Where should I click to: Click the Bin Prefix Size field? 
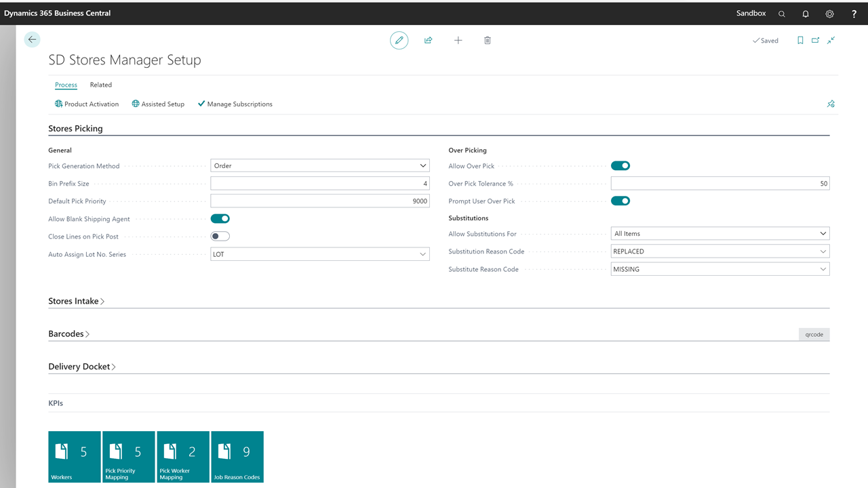coord(320,184)
